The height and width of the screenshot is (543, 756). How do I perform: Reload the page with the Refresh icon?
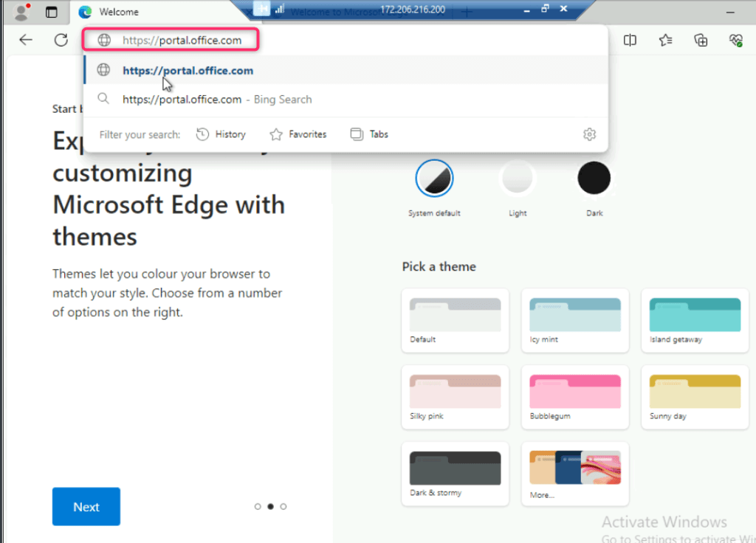(x=61, y=41)
